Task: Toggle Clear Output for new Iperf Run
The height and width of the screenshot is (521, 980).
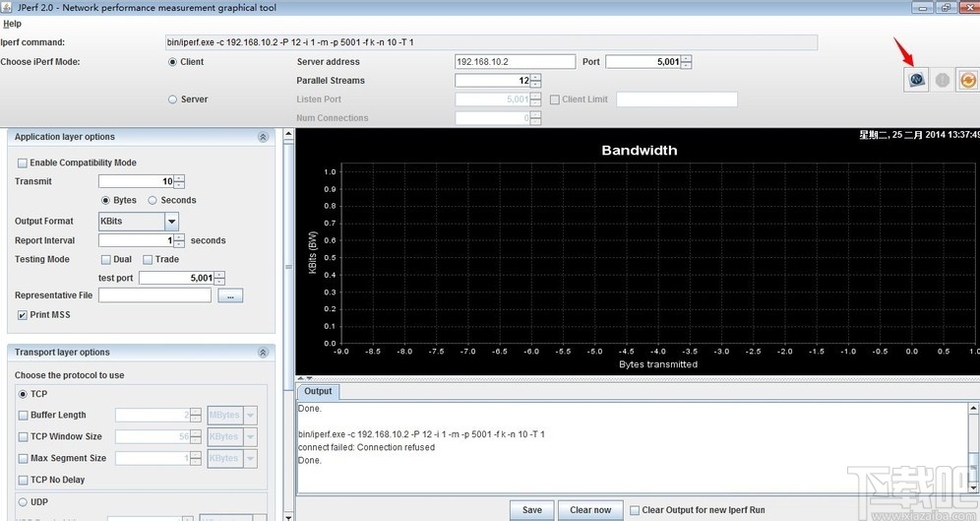Action: tap(635, 510)
